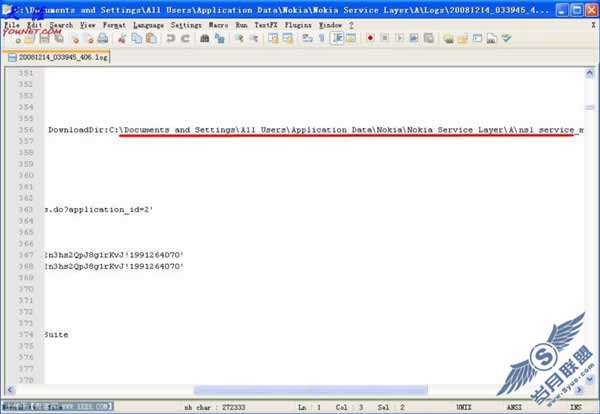
Task: Click the Run Macro Multiple Times icon
Action: (x=414, y=38)
